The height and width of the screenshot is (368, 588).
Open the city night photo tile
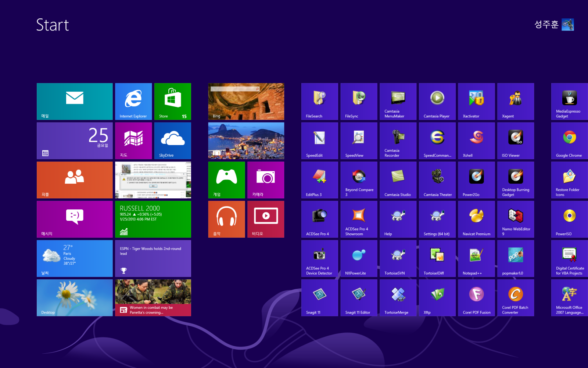pos(246,141)
